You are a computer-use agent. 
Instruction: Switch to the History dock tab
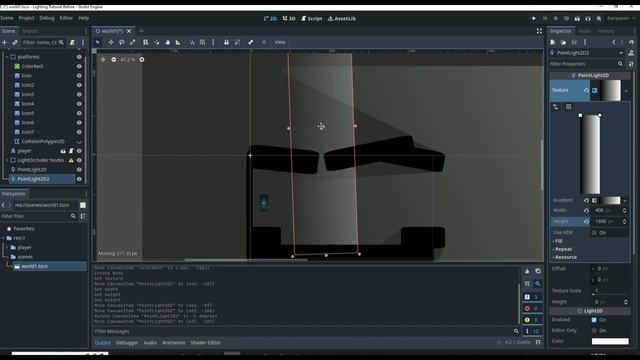tap(606, 31)
